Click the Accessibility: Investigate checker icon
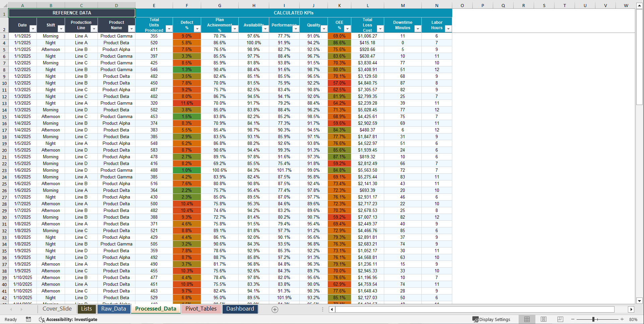The height and width of the screenshot is (324, 644). [42, 319]
